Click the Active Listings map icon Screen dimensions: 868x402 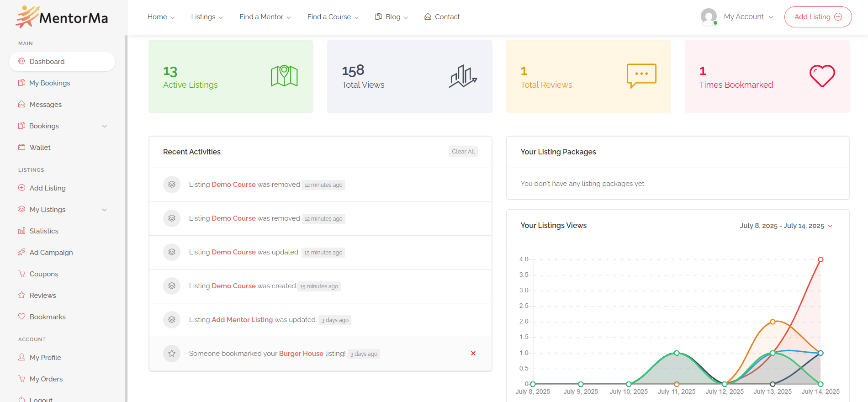click(284, 76)
